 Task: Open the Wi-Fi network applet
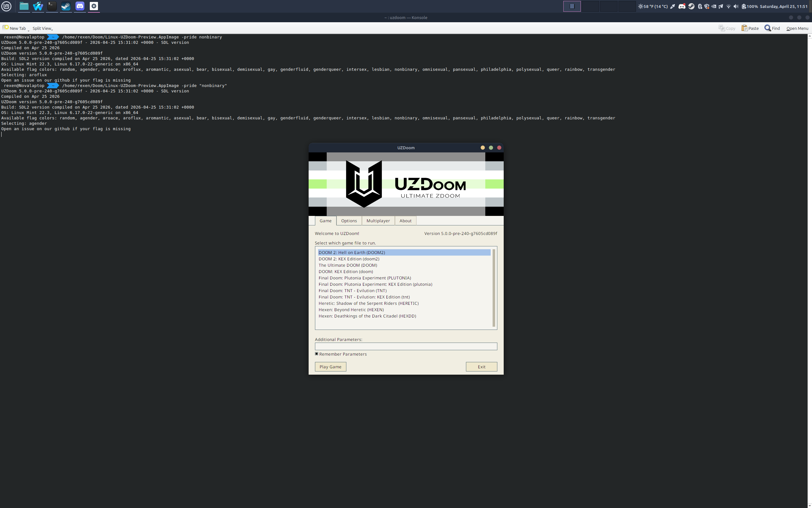click(x=729, y=6)
